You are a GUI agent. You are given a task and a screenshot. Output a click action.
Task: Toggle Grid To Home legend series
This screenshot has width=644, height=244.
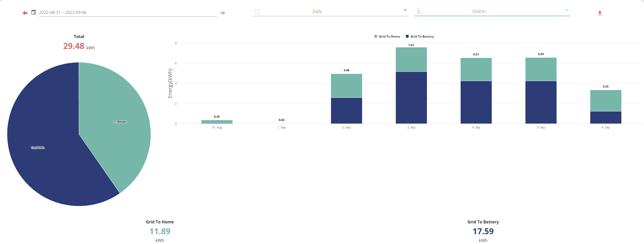coord(387,37)
